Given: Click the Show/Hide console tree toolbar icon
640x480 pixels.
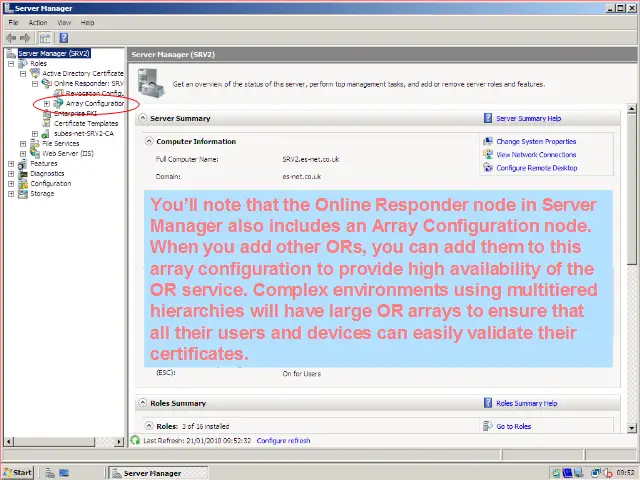Looking at the screenshot, I should 45,38.
